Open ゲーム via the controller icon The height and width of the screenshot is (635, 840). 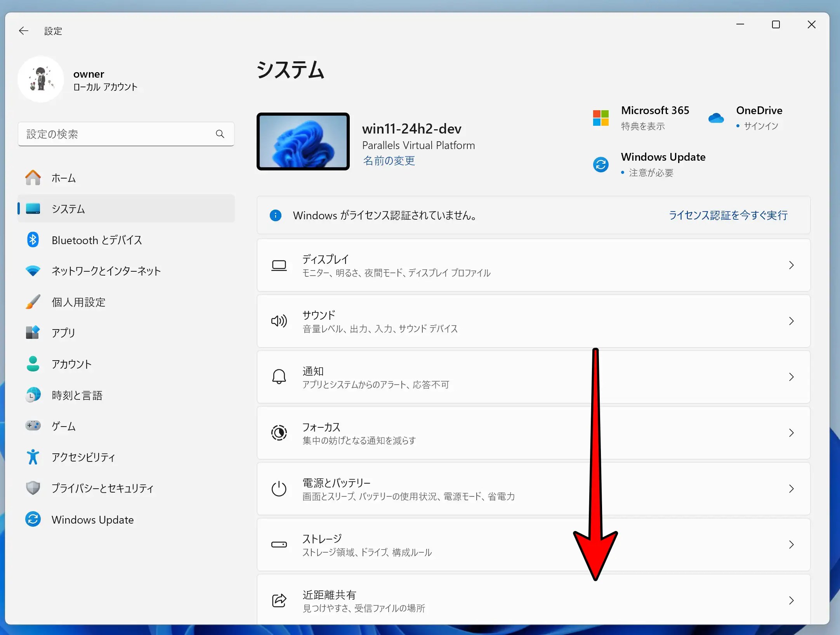[33, 426]
